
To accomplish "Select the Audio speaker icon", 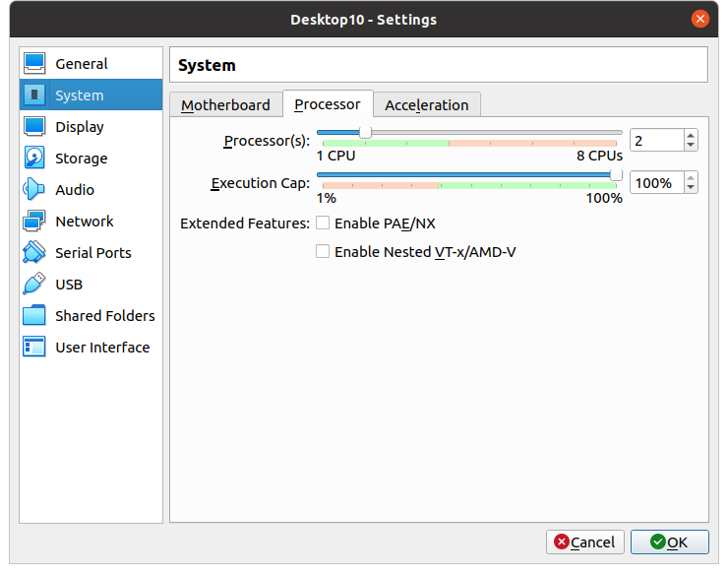I will pos(34,190).
